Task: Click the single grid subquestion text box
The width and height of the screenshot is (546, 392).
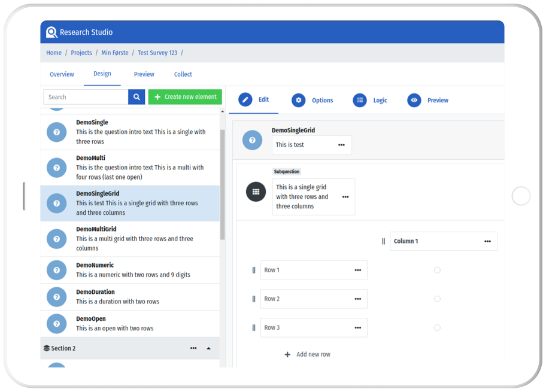Action: point(314,197)
